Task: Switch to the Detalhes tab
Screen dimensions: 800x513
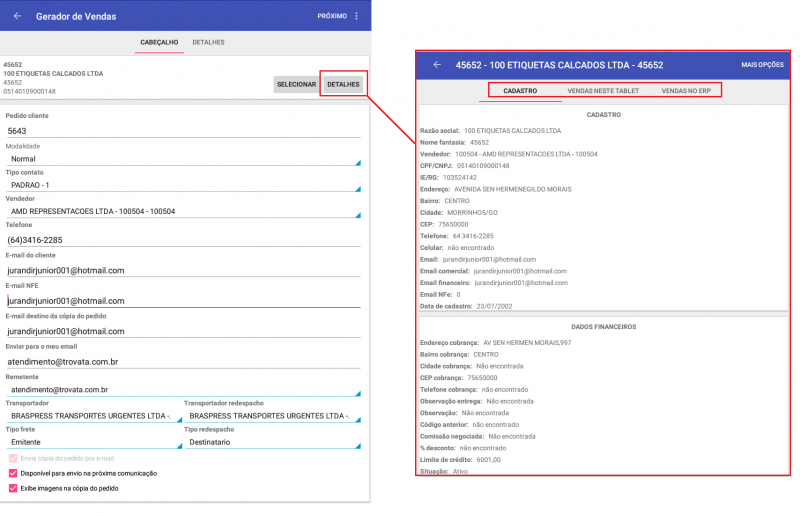Action: [x=208, y=42]
